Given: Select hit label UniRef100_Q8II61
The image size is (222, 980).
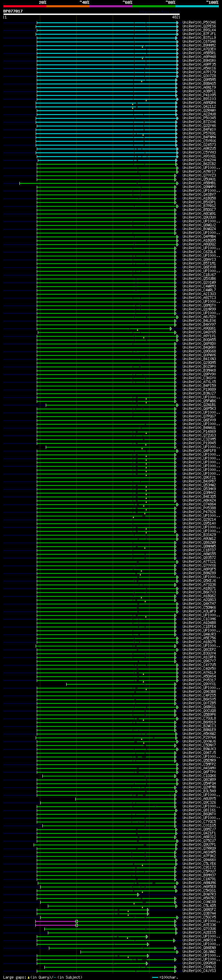Looking at the screenshot, I should 199,810.
